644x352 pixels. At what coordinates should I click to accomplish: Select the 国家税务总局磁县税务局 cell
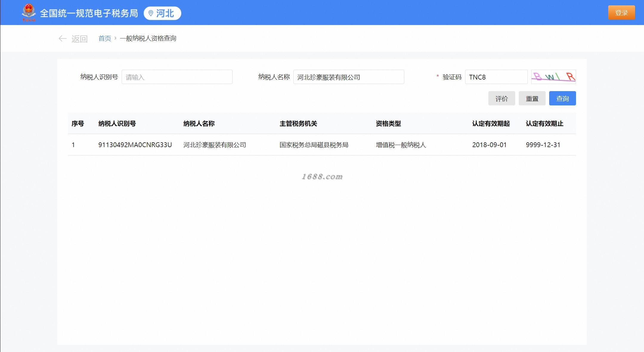click(x=314, y=145)
